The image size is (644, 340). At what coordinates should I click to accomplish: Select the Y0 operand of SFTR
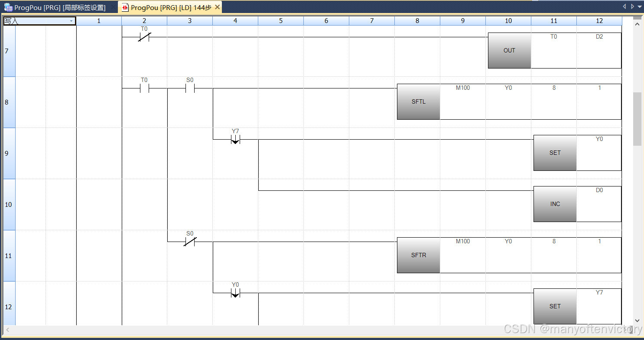click(x=508, y=242)
